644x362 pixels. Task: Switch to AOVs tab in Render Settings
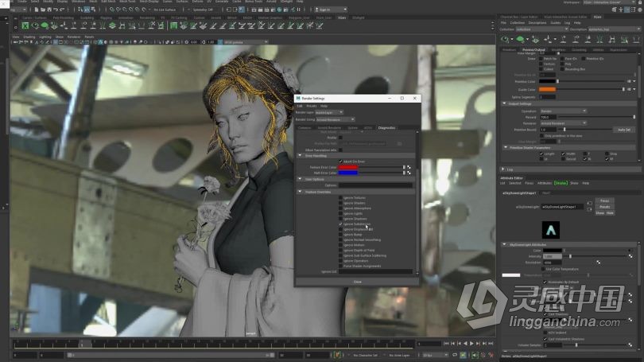368,128
